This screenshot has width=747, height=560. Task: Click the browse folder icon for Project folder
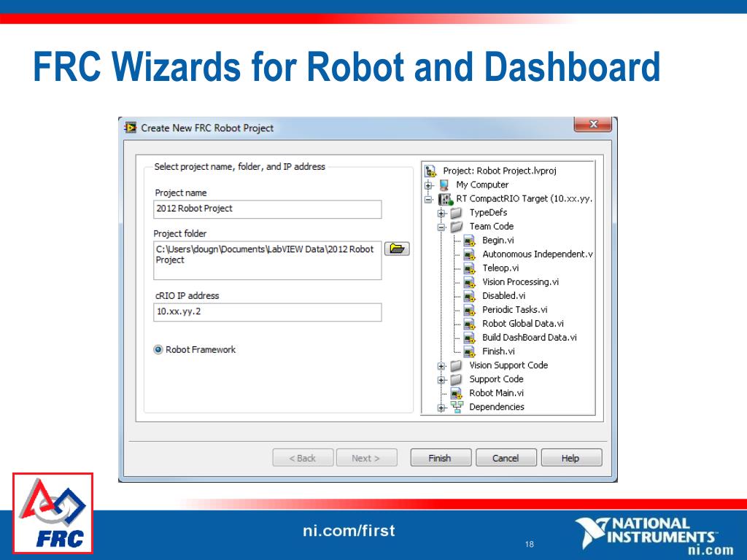397,249
